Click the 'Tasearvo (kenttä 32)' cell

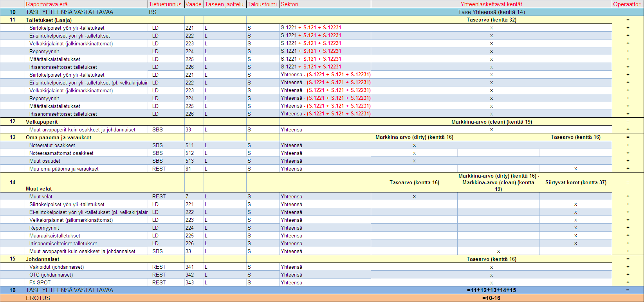click(x=491, y=20)
